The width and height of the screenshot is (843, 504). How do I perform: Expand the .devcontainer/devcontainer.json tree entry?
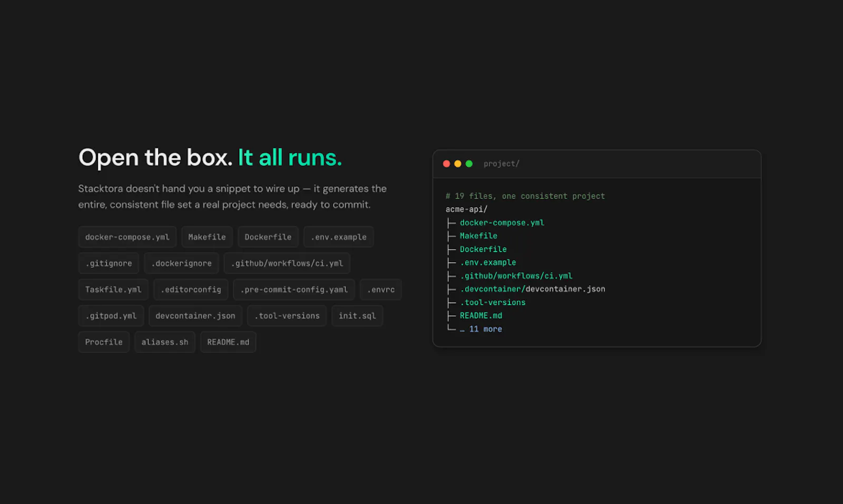click(x=532, y=289)
